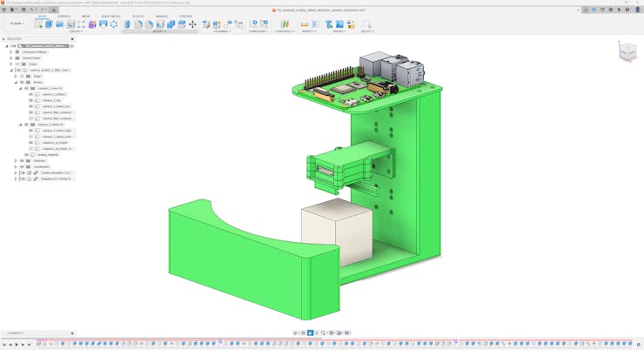644x350 pixels.
Task: Click the timeline play button
Action: tap(17, 345)
